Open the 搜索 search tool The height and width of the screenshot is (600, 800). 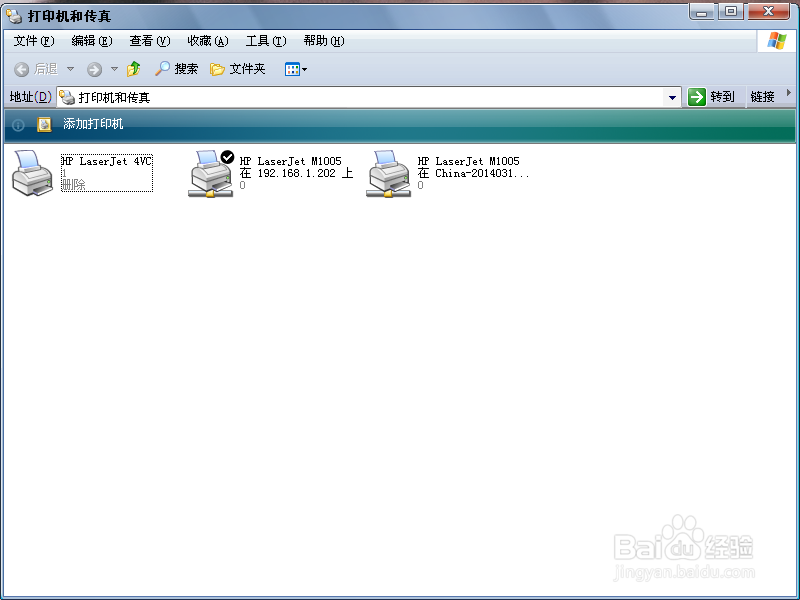[177, 69]
